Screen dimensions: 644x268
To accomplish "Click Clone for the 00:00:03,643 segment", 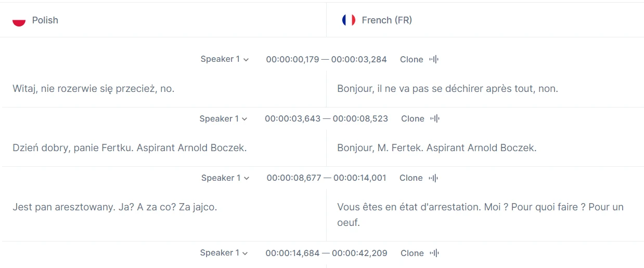I will pos(413,119).
